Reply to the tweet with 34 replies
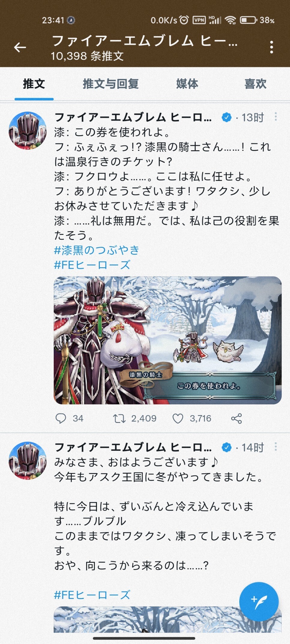Screen dimensions: 290x644 [x=61, y=418]
